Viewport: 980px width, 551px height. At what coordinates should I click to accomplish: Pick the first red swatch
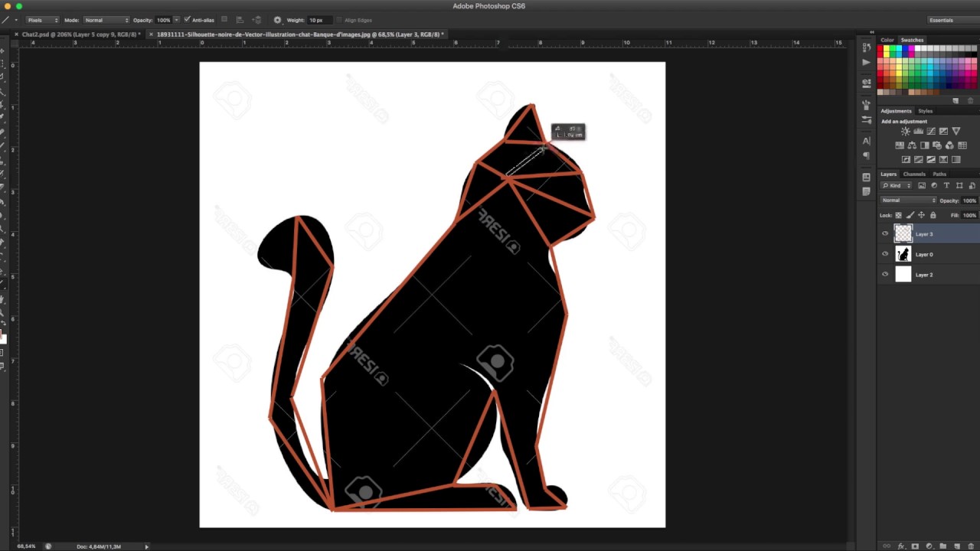(x=880, y=49)
